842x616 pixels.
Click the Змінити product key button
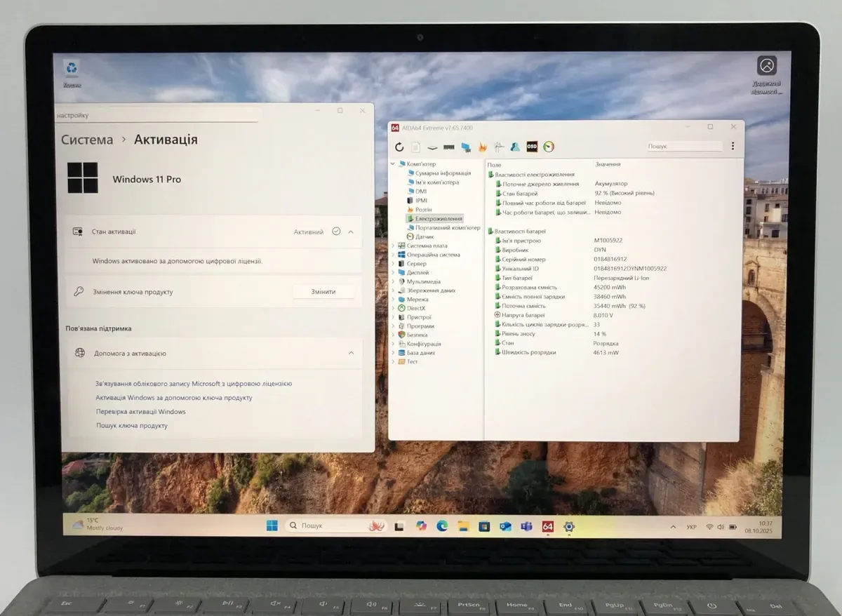click(323, 292)
